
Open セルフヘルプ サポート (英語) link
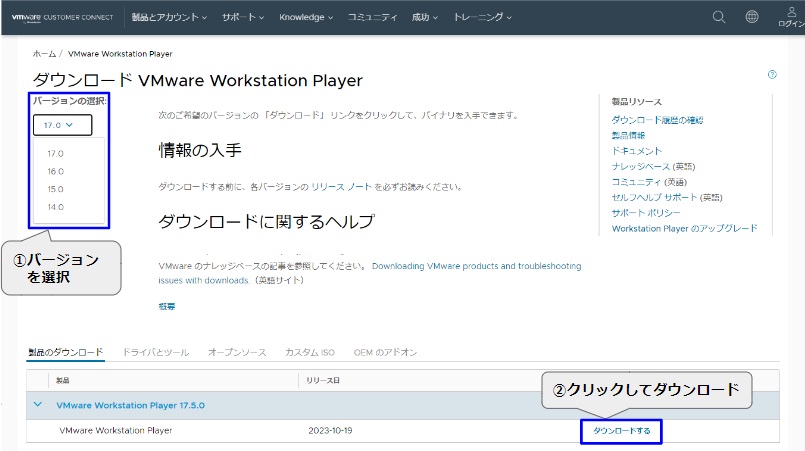click(x=667, y=197)
